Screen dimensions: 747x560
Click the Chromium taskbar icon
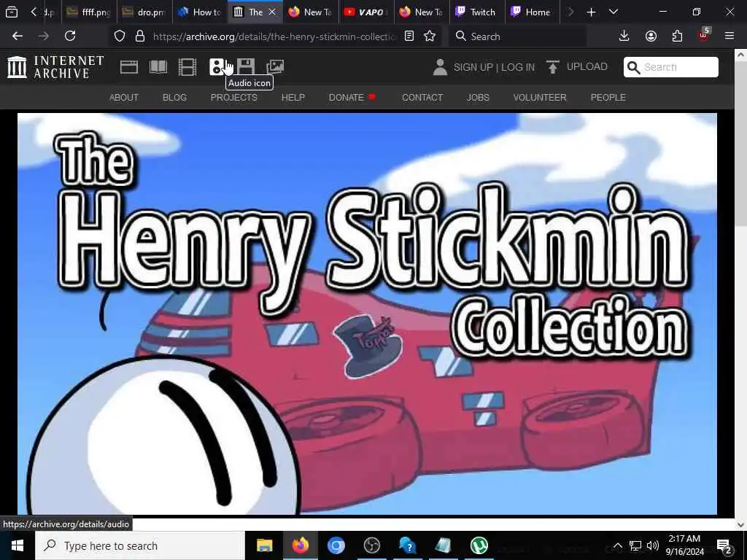tap(336, 545)
